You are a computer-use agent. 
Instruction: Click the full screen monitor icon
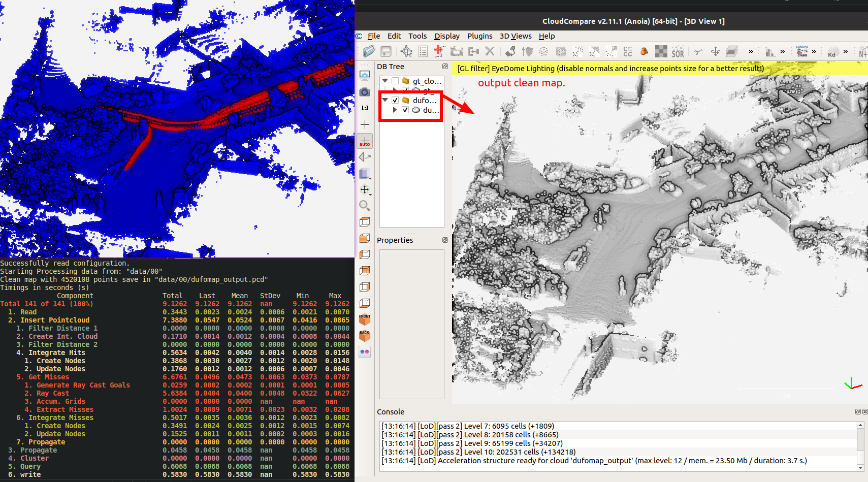pos(365,76)
